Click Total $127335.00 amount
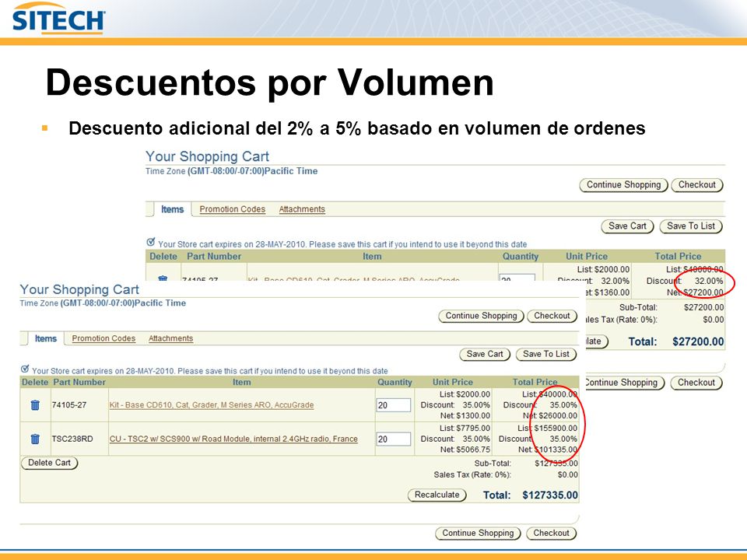 [x=550, y=495]
